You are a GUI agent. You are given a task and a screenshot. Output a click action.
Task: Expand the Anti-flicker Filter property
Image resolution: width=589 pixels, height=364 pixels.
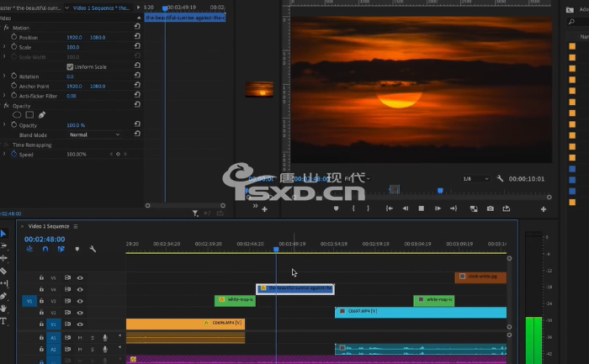(4, 96)
